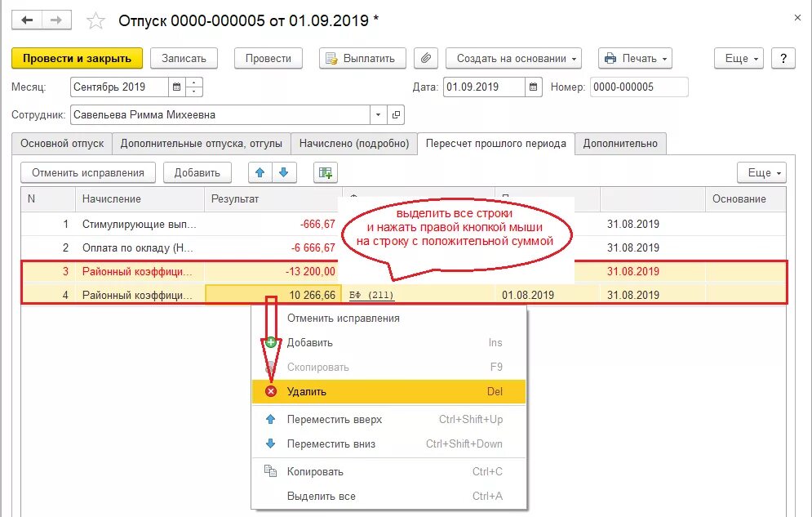Viewport: 812px width, 517px height.
Task: Choose Добавить in the context menu
Action: tap(388, 342)
